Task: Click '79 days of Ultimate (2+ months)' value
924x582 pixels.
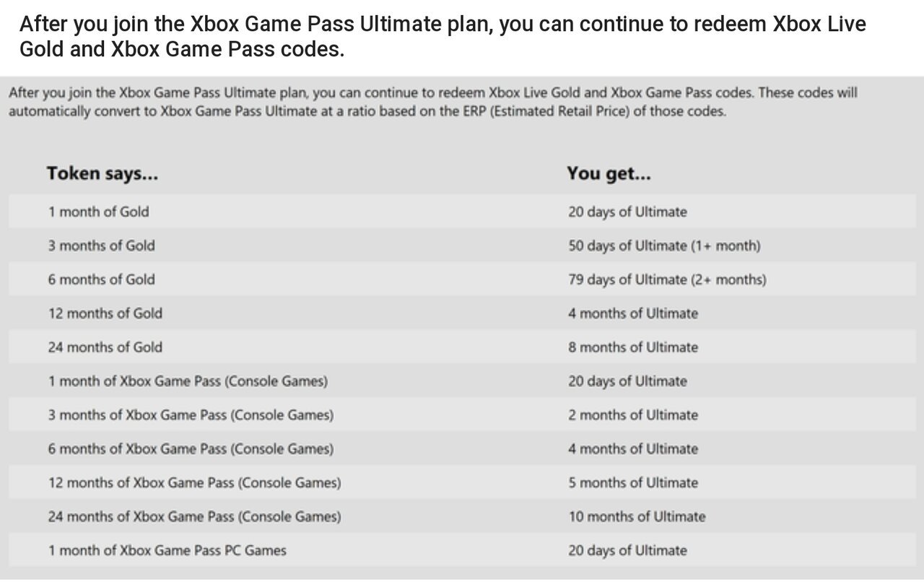Action: (667, 279)
